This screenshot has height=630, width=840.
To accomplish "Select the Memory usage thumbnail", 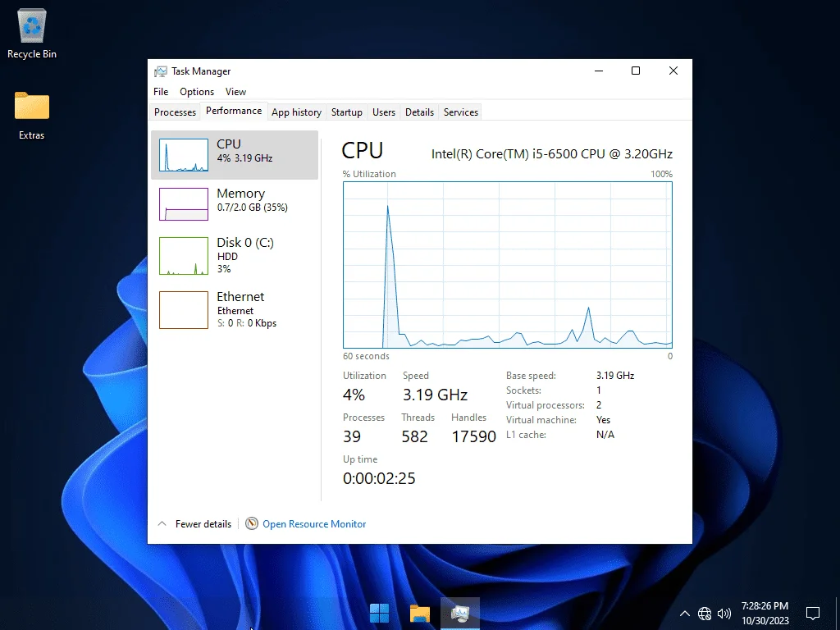I will tap(184, 204).
